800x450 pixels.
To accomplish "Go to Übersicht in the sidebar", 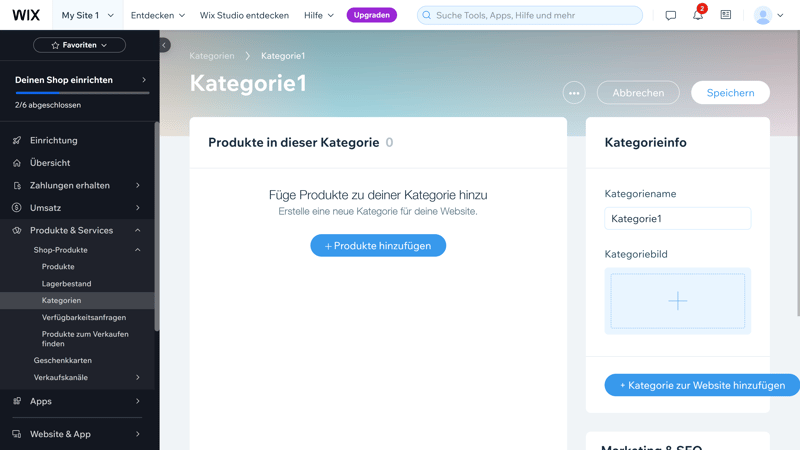I will click(50, 163).
